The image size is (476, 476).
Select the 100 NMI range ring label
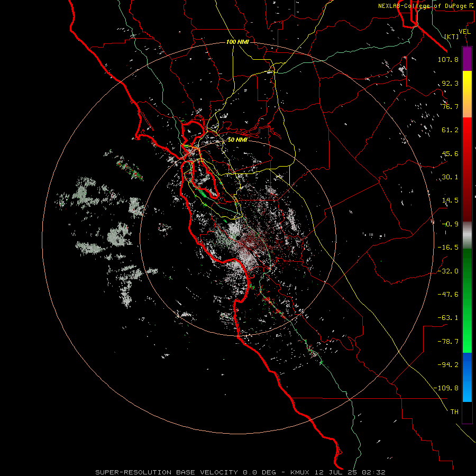point(237,42)
